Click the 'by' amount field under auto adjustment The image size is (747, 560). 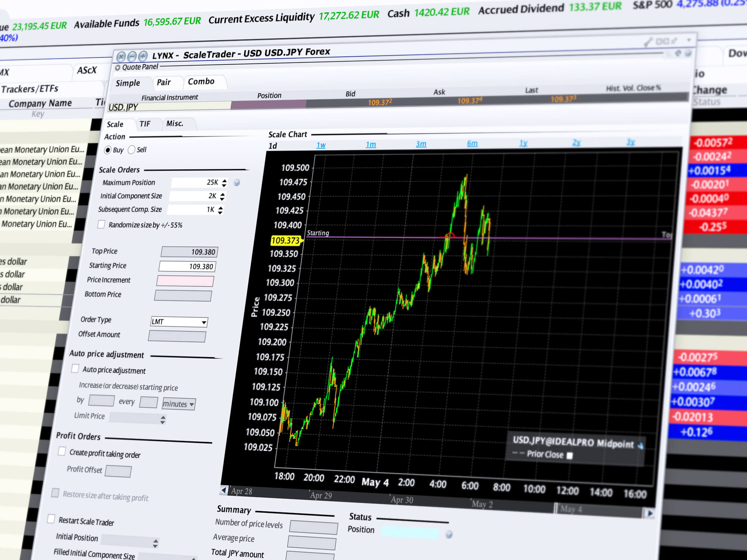pyautogui.click(x=101, y=400)
